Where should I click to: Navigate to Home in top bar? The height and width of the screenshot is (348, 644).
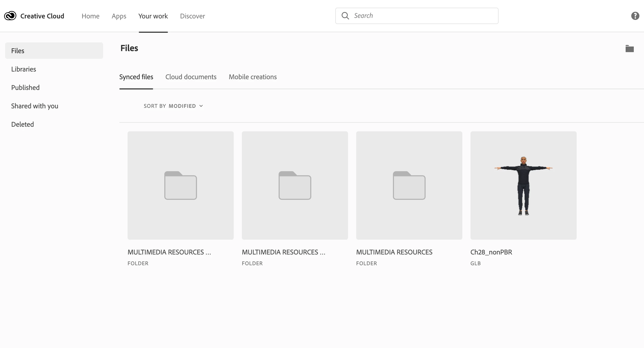(x=90, y=16)
